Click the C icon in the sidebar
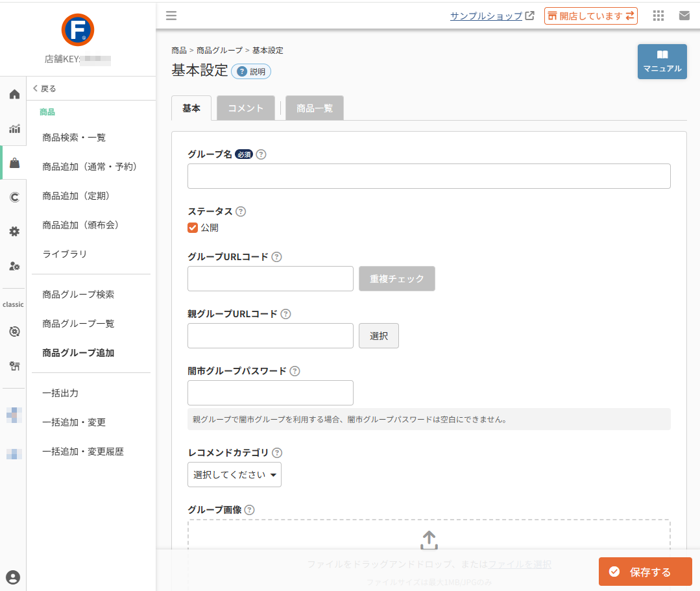 point(14,197)
